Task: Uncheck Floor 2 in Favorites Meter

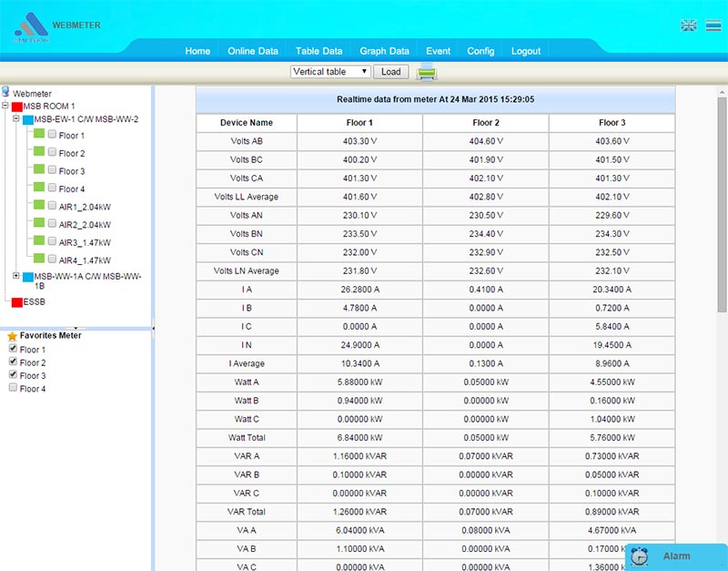Action: (13, 362)
